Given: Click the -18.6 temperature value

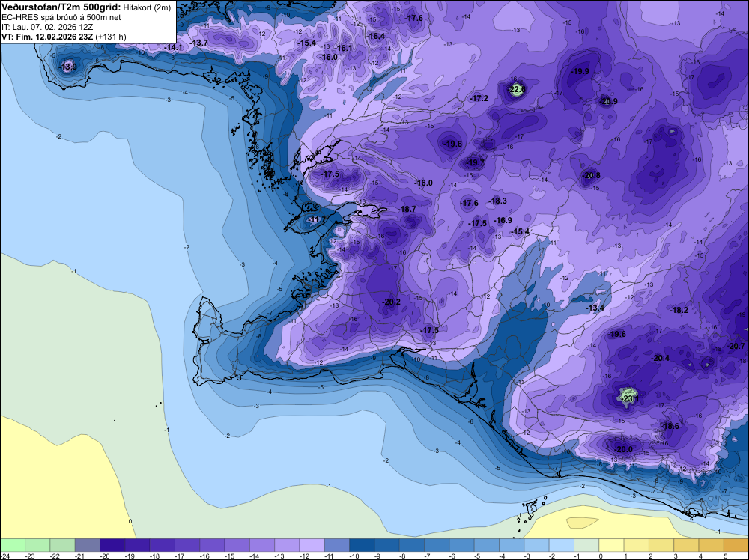Looking at the screenshot, I should [669, 426].
